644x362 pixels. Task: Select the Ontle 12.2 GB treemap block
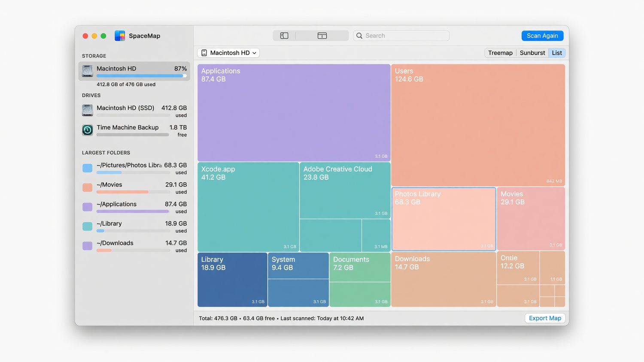(518, 268)
